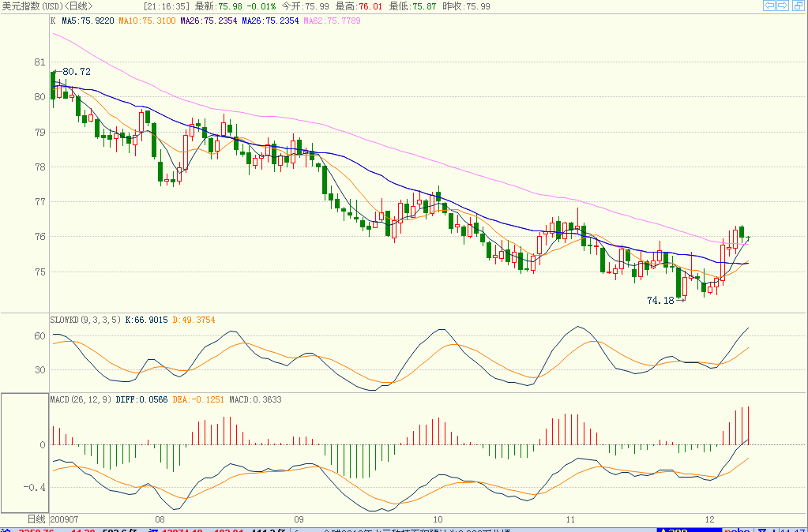
Task: Select the pink MA62:75.7789 label
Action: 333,21
